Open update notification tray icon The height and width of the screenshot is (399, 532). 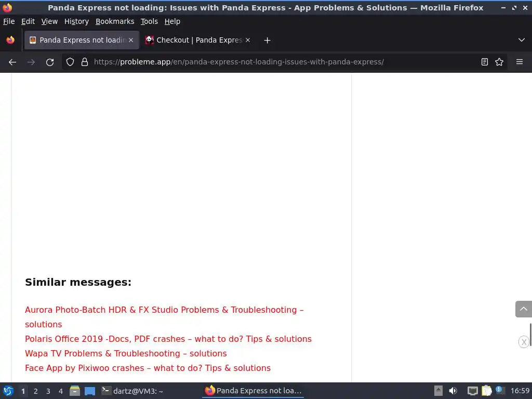(500, 390)
